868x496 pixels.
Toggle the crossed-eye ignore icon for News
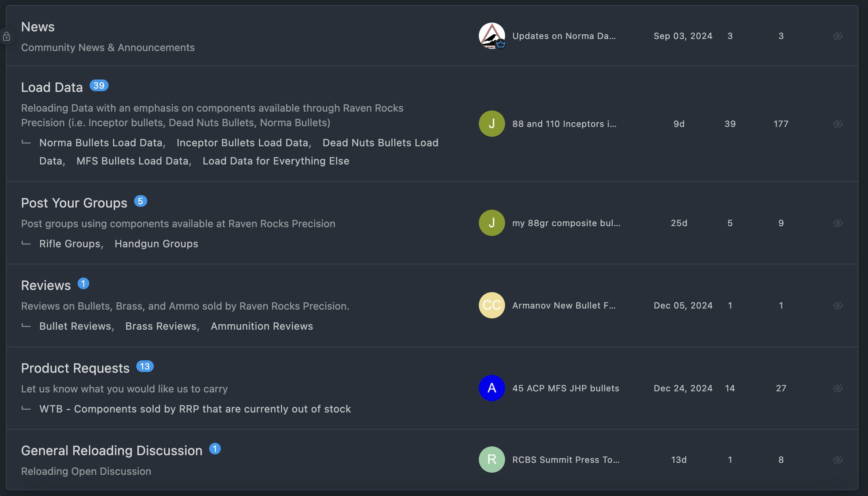tap(838, 36)
